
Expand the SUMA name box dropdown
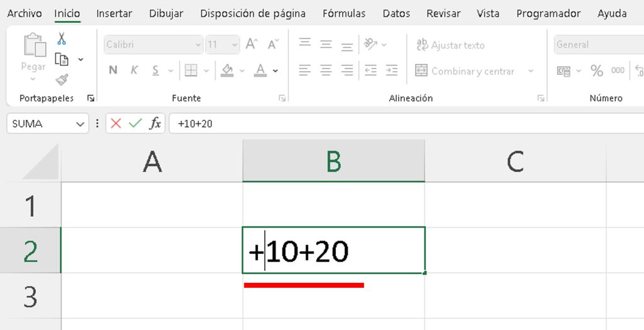click(80, 124)
